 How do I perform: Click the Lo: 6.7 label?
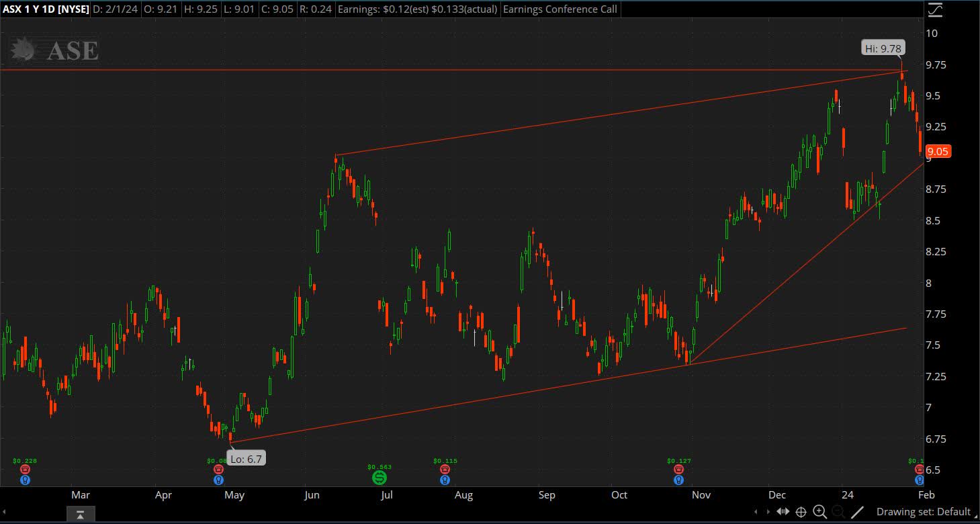[247, 457]
